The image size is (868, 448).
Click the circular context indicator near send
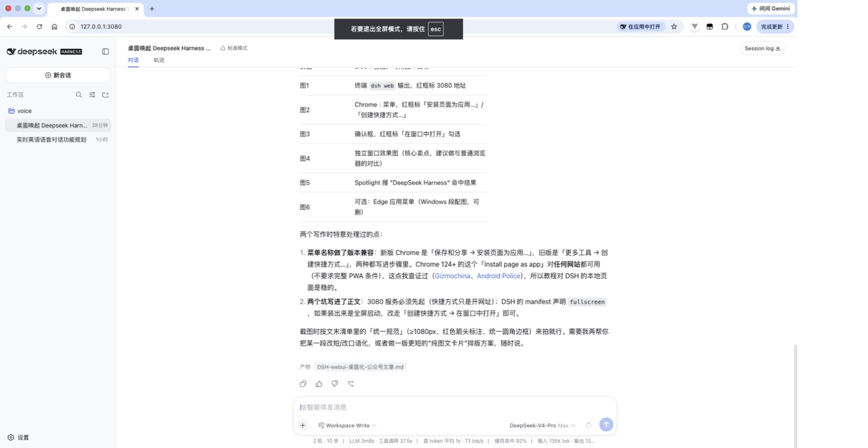pyautogui.click(x=588, y=425)
